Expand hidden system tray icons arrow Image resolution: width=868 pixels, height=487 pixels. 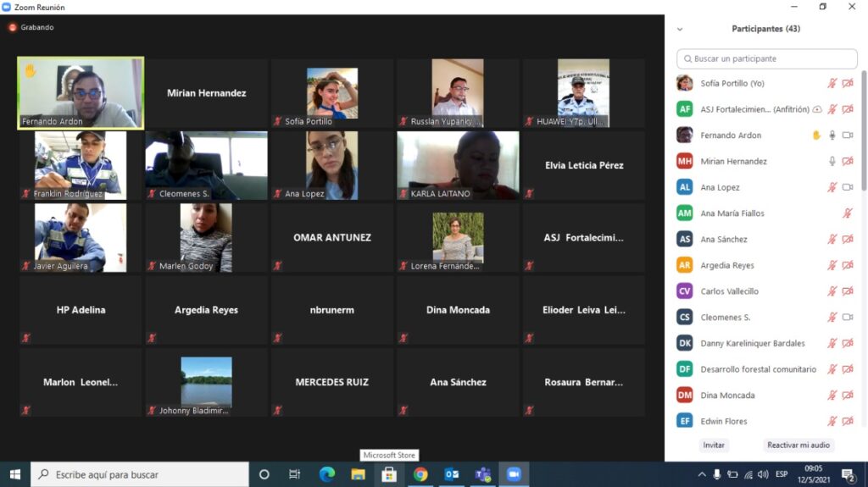[x=701, y=474]
